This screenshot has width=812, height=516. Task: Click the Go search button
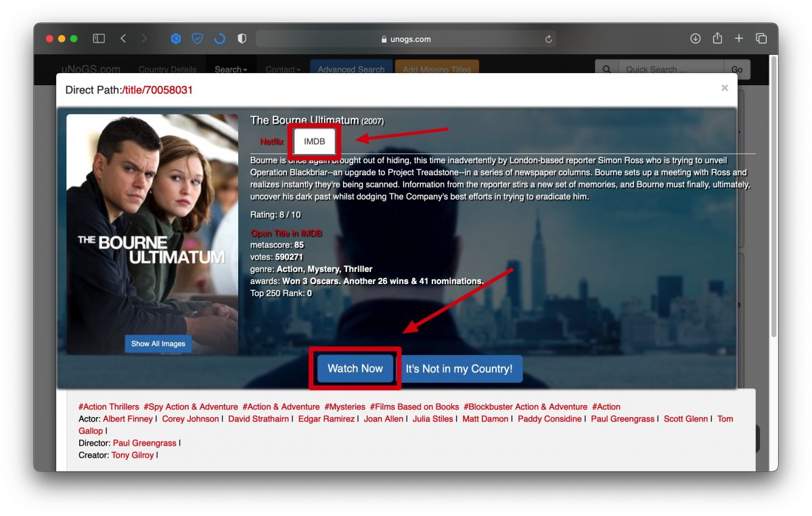(737, 69)
